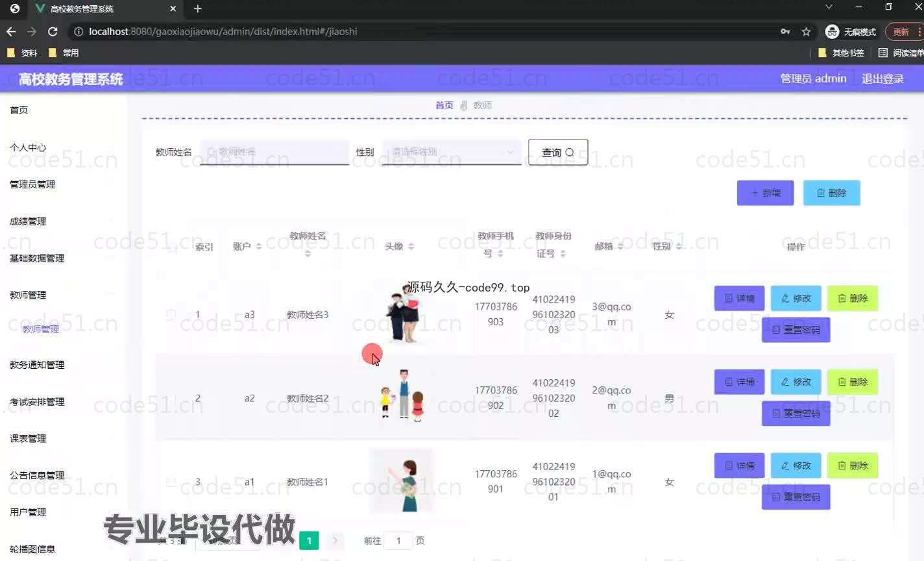Open the teacher avatar image for a3
The height and width of the screenshot is (561, 924).
point(402,316)
